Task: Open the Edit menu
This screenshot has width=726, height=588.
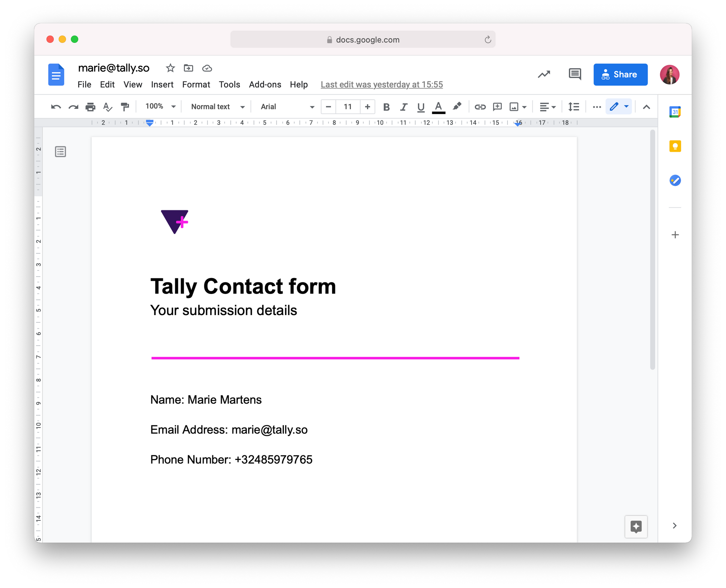Action: [107, 85]
